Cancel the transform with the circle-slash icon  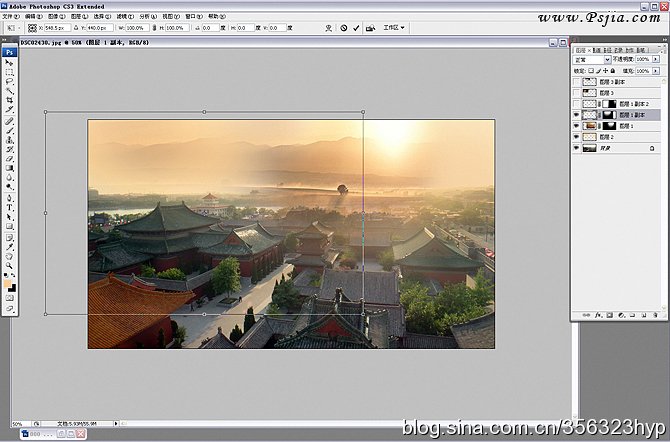click(342, 28)
